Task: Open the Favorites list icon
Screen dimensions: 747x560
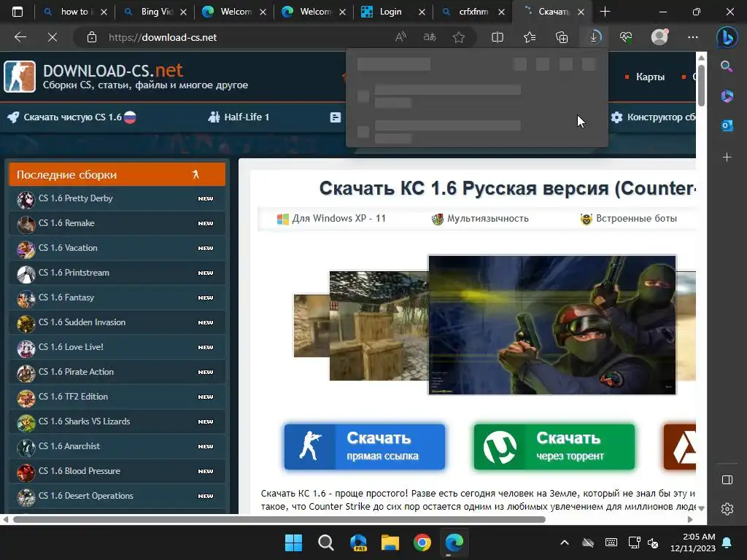Action: tap(530, 37)
